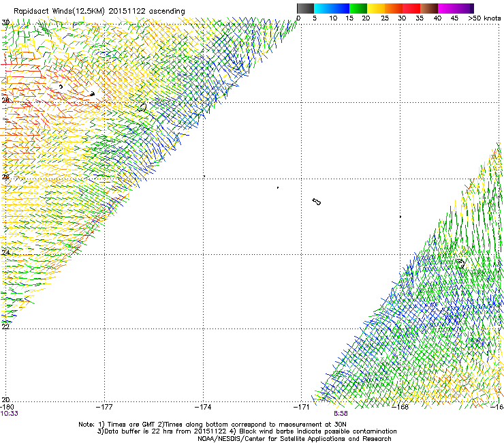The height and width of the screenshot is (443, 504).
Task: Click the island outline just below 28N
Action: 142,108
